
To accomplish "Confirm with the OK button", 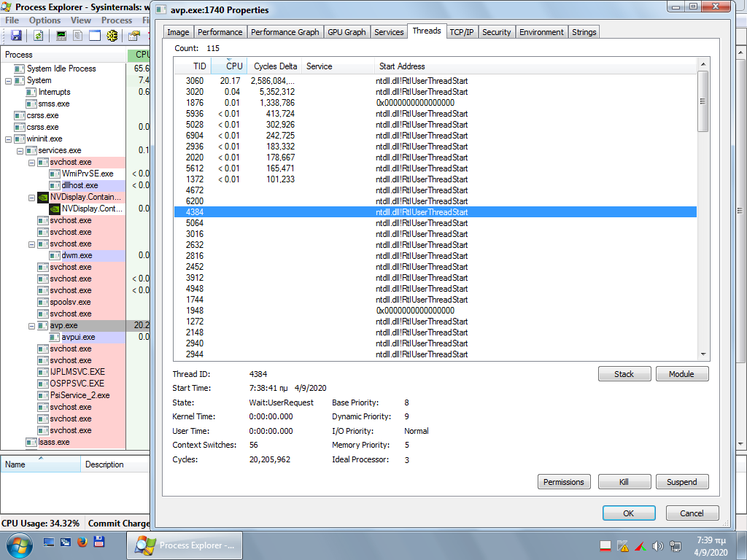I will (629, 513).
